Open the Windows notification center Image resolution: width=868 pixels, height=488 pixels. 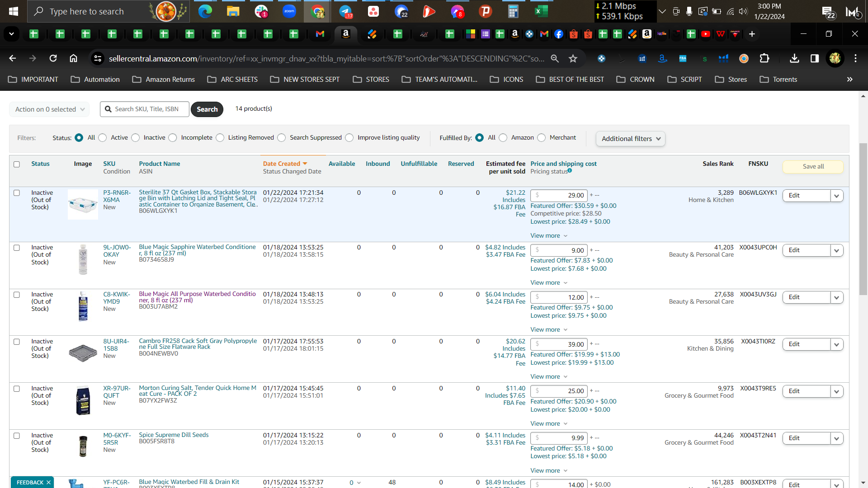829,12
